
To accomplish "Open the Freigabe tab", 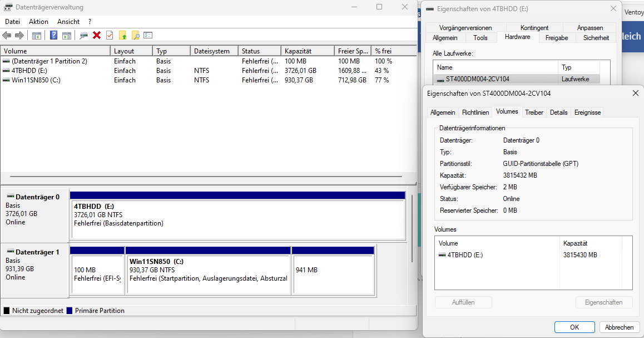I will [x=557, y=37].
